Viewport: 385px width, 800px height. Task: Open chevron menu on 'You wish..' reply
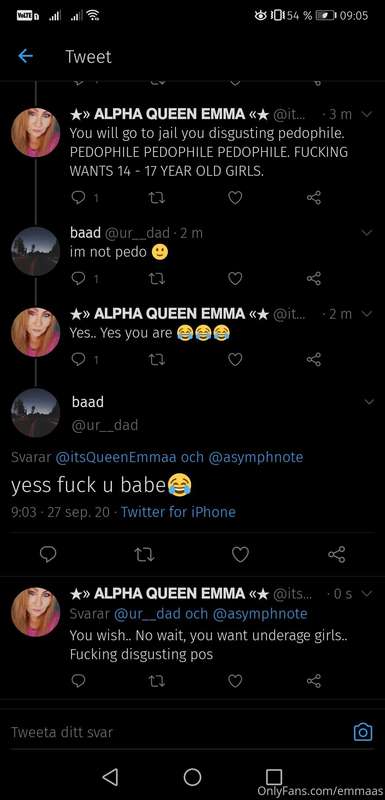pos(366,593)
